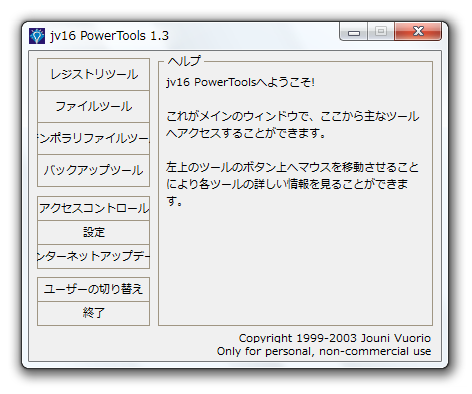The height and width of the screenshot is (394, 472).
Task: Close the jv16 PowerTools window
Action: (x=418, y=32)
